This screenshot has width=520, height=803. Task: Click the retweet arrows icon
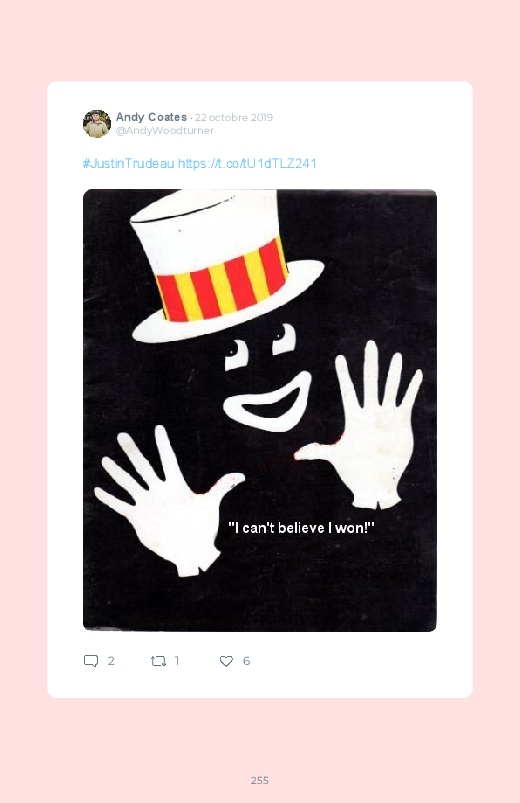pos(158,661)
